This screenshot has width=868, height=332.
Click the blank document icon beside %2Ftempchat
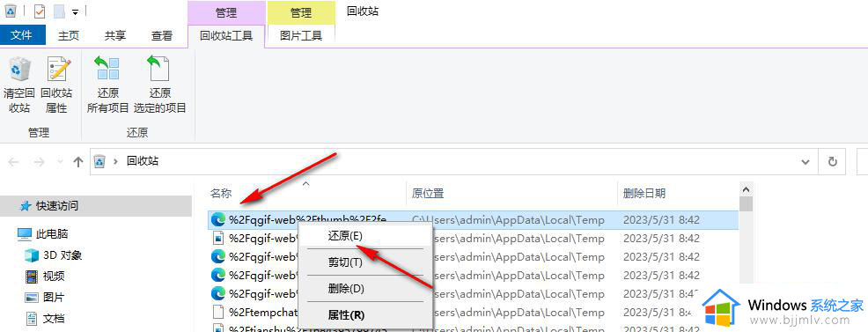(218, 312)
